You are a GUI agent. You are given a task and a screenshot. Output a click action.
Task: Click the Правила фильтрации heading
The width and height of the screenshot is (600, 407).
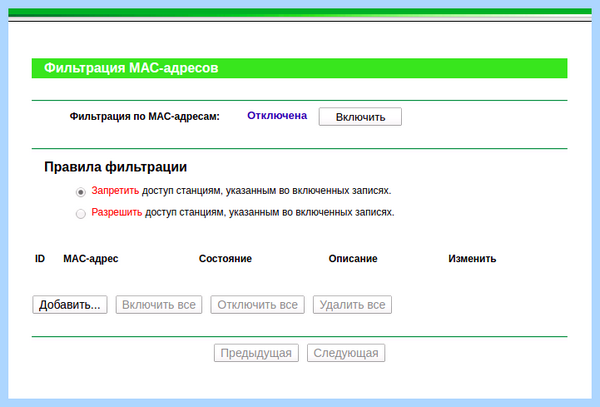point(116,167)
